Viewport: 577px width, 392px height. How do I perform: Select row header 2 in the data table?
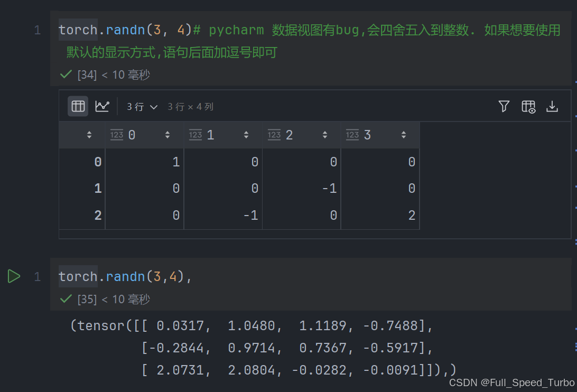click(x=98, y=215)
